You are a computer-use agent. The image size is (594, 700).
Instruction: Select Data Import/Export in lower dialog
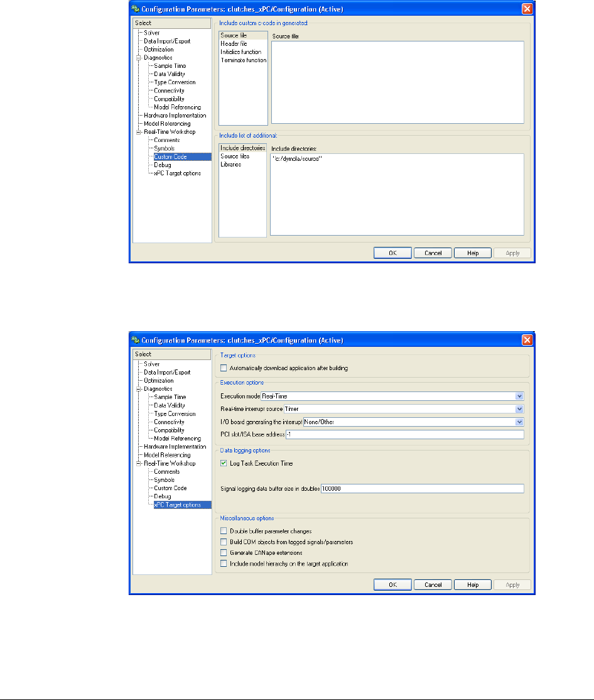pyautogui.click(x=167, y=373)
